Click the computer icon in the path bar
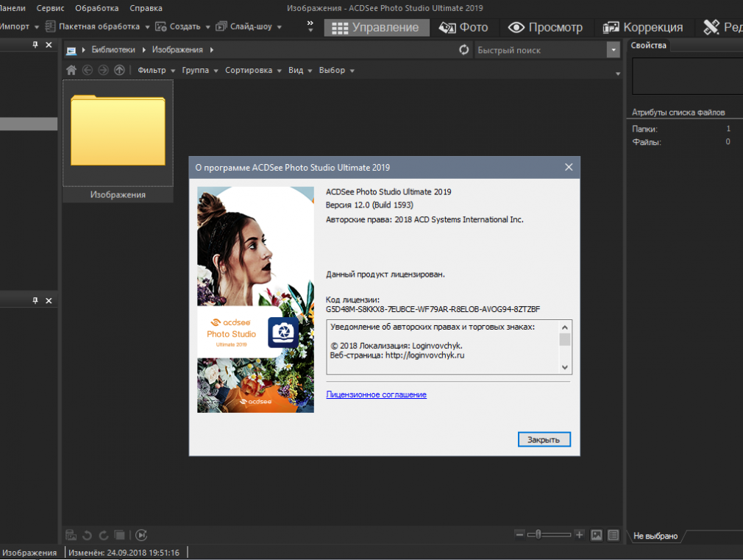Screen dimensions: 743x560 [x=71, y=50]
